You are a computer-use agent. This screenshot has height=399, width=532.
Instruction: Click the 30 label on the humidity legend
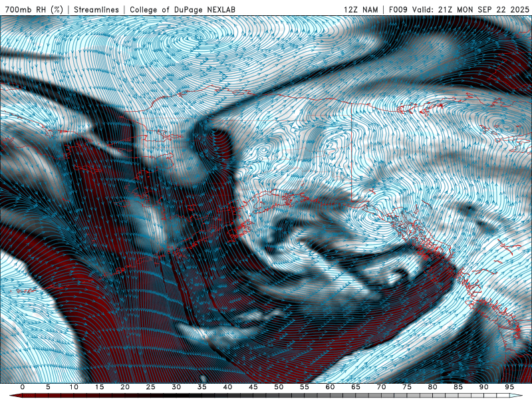(x=176, y=387)
